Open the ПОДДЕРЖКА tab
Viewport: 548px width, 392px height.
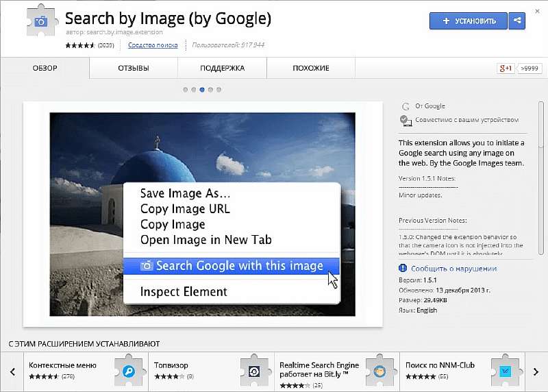tap(222, 69)
